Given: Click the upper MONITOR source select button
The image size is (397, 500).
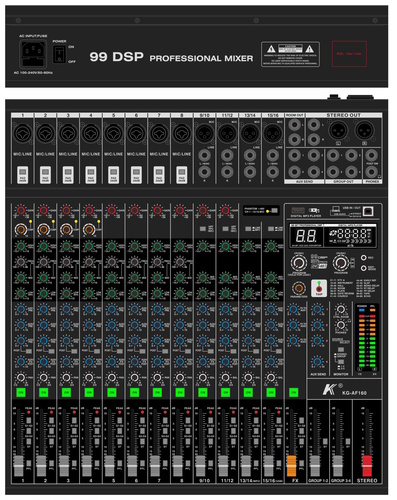Looking at the screenshot, I should [x=341, y=350].
